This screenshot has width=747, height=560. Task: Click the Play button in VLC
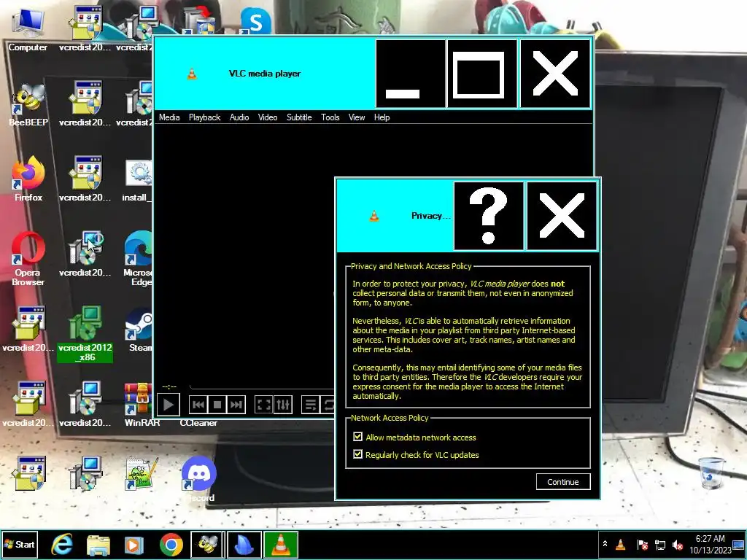[x=169, y=405]
